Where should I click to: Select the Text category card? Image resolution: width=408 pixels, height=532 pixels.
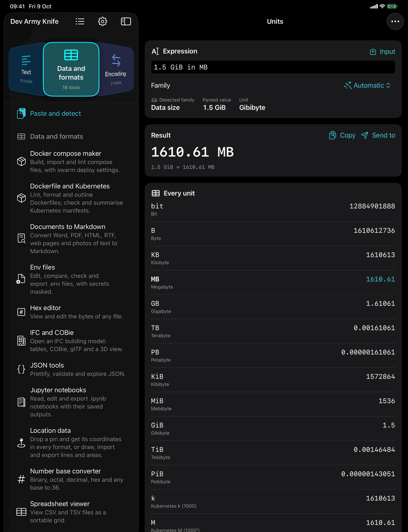26,69
